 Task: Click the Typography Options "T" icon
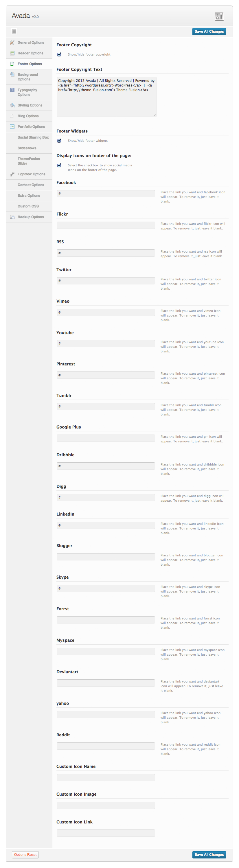tap(12, 90)
